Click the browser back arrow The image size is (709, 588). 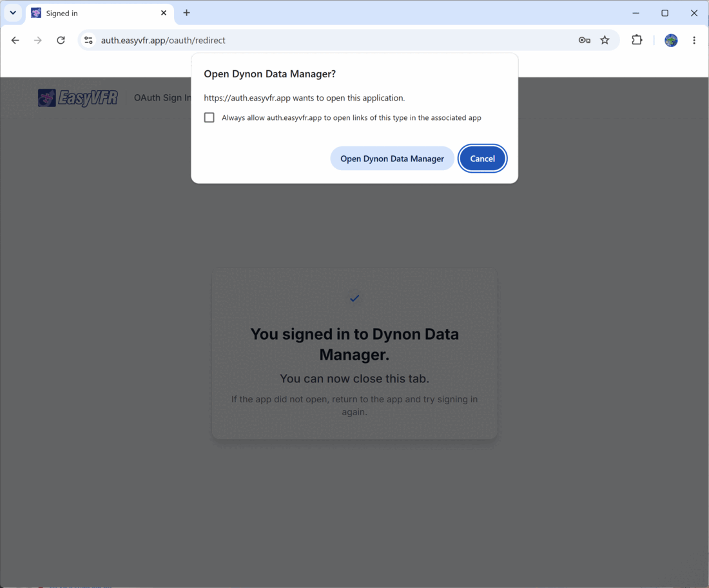15,40
